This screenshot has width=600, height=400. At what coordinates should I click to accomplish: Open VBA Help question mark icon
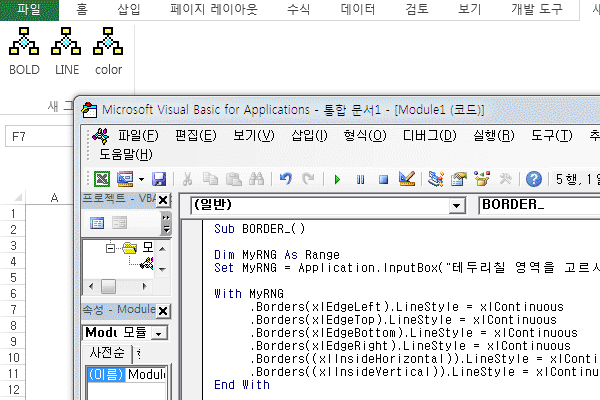pyautogui.click(x=534, y=179)
